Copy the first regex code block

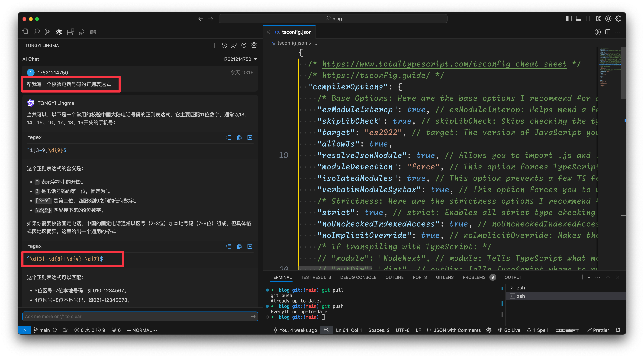coord(239,137)
